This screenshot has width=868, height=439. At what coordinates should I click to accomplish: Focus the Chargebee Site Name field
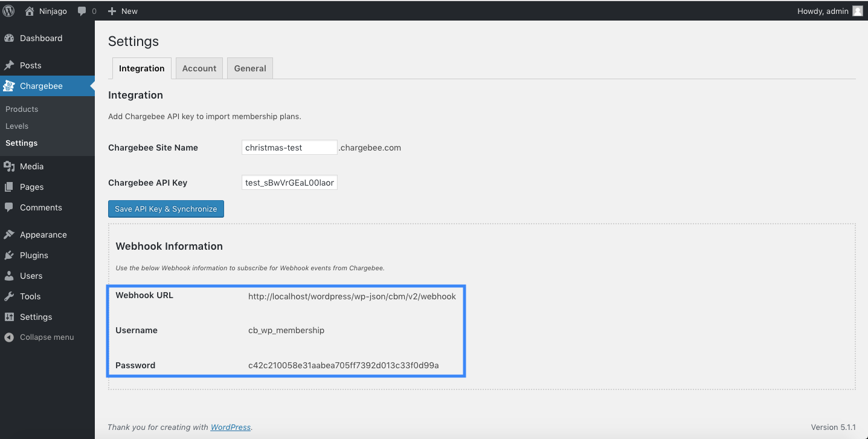pos(289,148)
